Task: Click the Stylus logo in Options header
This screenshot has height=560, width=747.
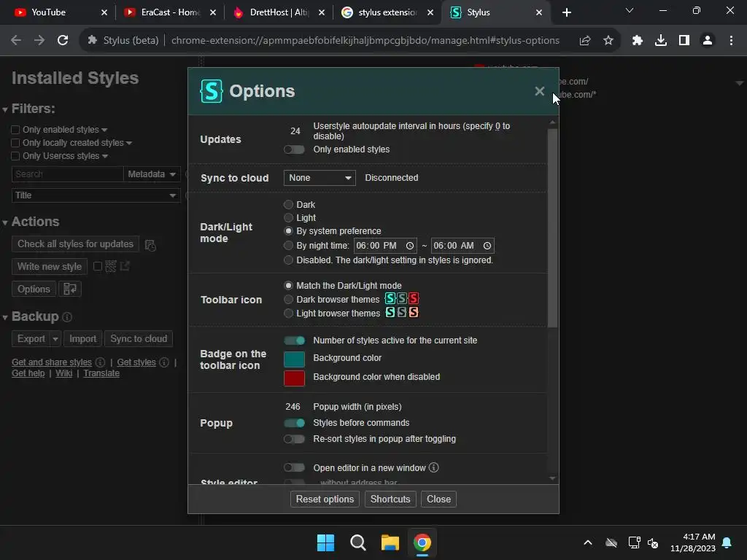Action: pos(211,91)
